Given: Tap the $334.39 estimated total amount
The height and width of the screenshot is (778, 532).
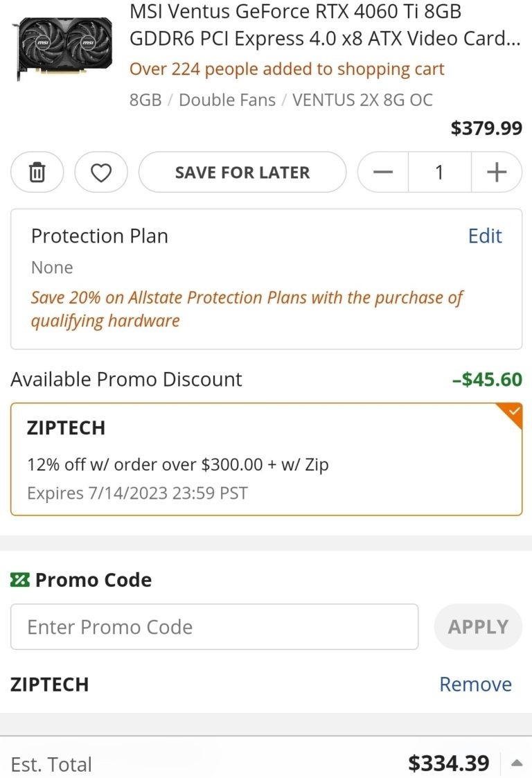Looking at the screenshot, I should pos(448,763).
